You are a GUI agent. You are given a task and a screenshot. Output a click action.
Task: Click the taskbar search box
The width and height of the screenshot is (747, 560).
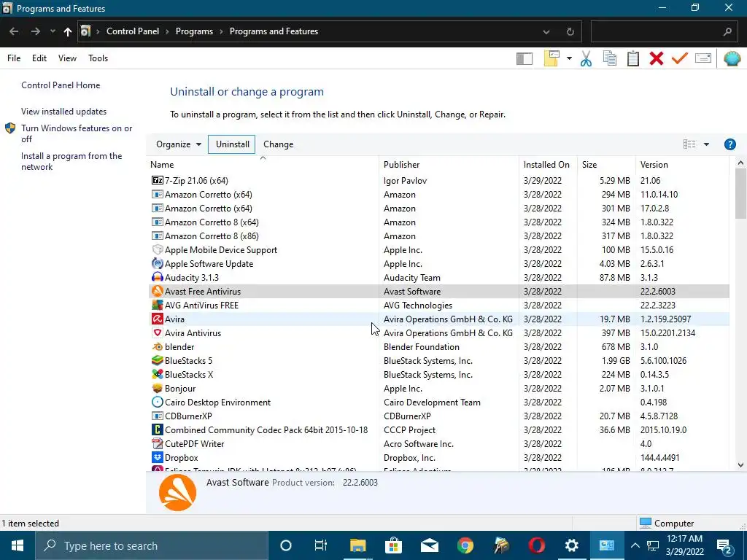(x=152, y=545)
